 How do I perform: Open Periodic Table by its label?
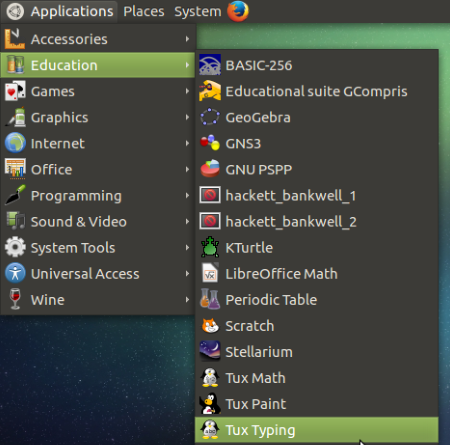click(271, 300)
